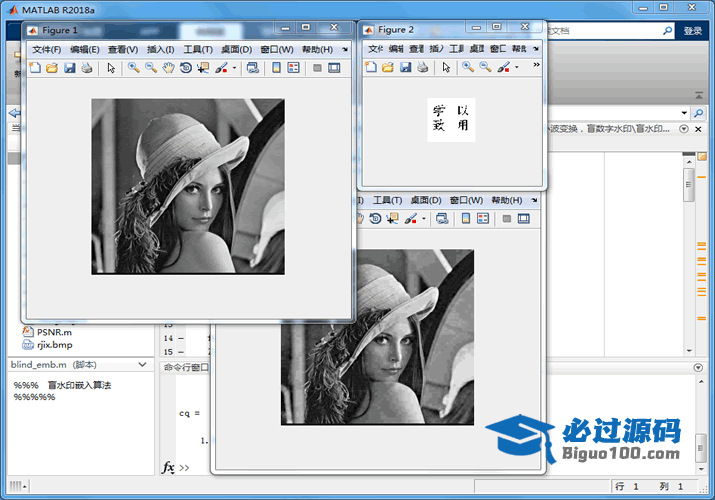Screen dimensions: 715x500
Task: Select Data Cursor in third figure window
Action: (x=392, y=219)
